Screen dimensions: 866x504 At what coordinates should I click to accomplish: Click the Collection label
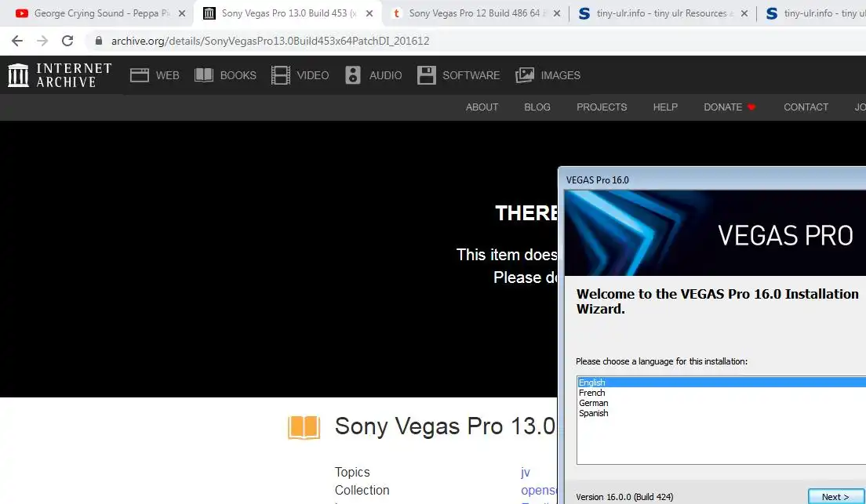[362, 490]
